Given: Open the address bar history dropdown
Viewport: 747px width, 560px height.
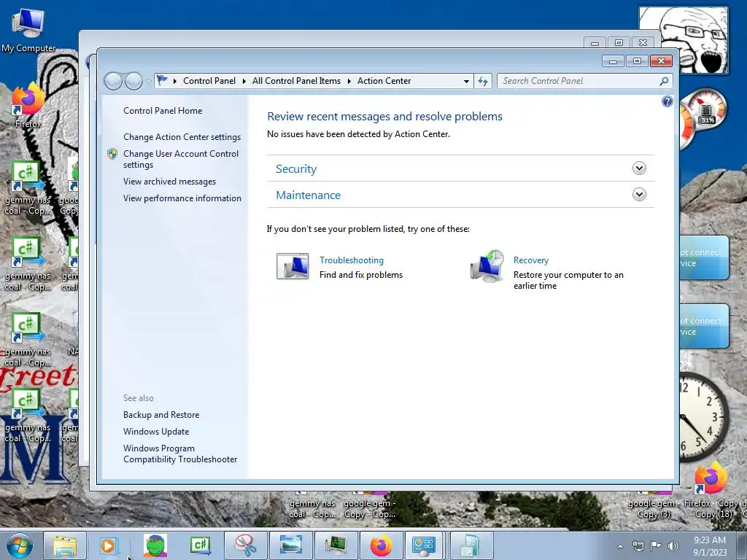Looking at the screenshot, I should pyautogui.click(x=466, y=81).
